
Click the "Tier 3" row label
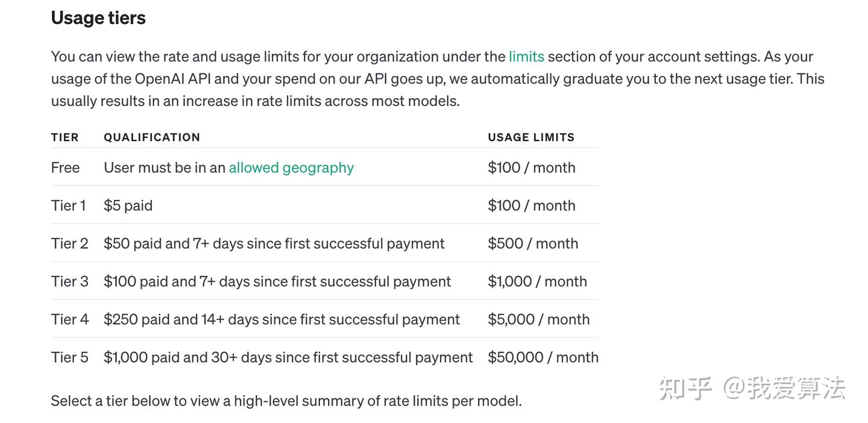click(69, 281)
